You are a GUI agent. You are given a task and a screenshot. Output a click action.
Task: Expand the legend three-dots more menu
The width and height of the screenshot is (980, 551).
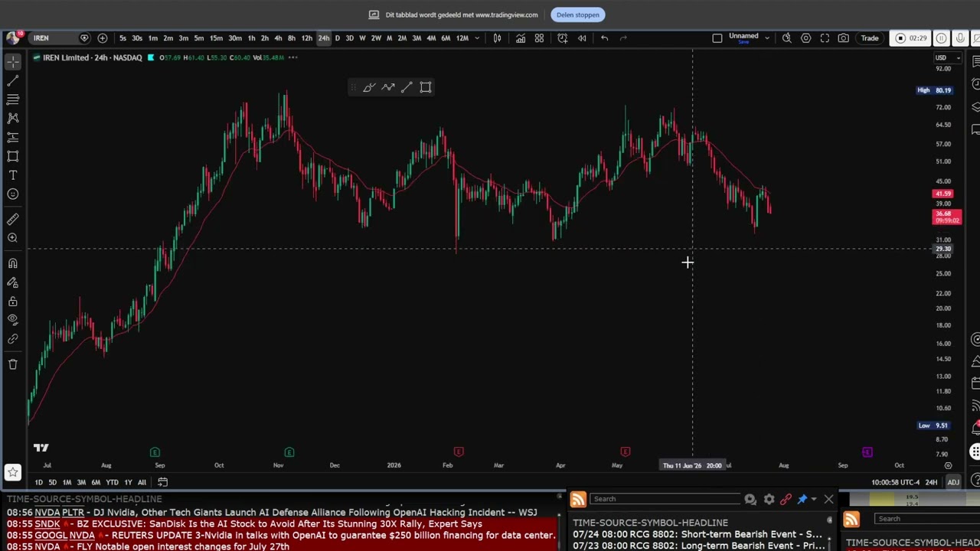pos(293,57)
